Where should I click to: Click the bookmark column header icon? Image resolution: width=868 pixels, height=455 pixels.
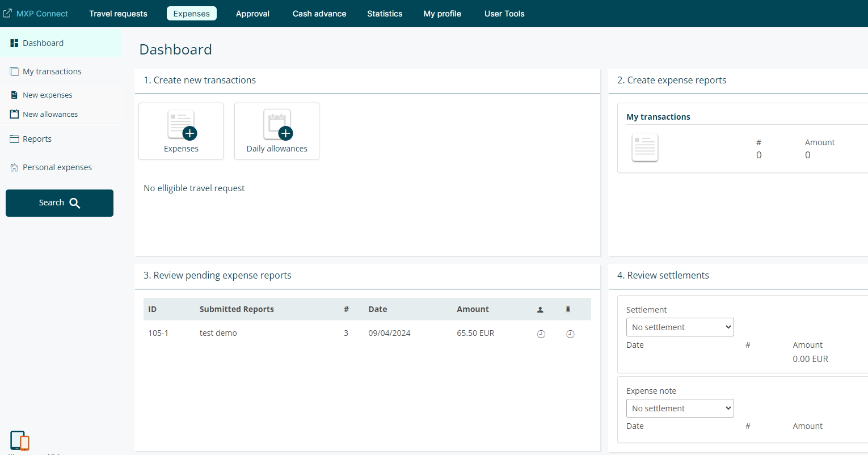point(568,310)
